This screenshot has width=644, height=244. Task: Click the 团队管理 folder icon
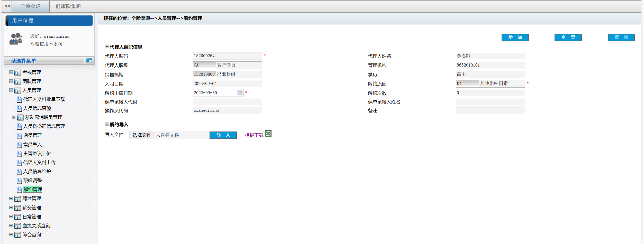[x=17, y=82]
